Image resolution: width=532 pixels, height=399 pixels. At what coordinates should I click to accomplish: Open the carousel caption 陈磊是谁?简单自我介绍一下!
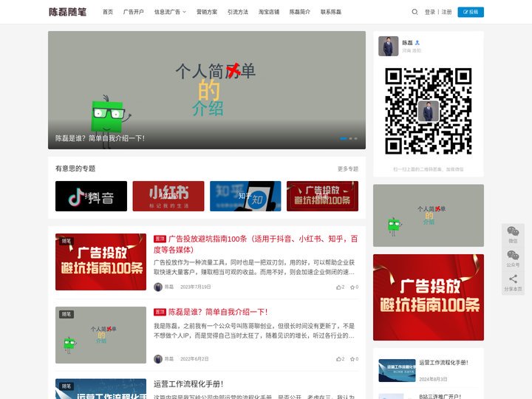(x=100, y=138)
